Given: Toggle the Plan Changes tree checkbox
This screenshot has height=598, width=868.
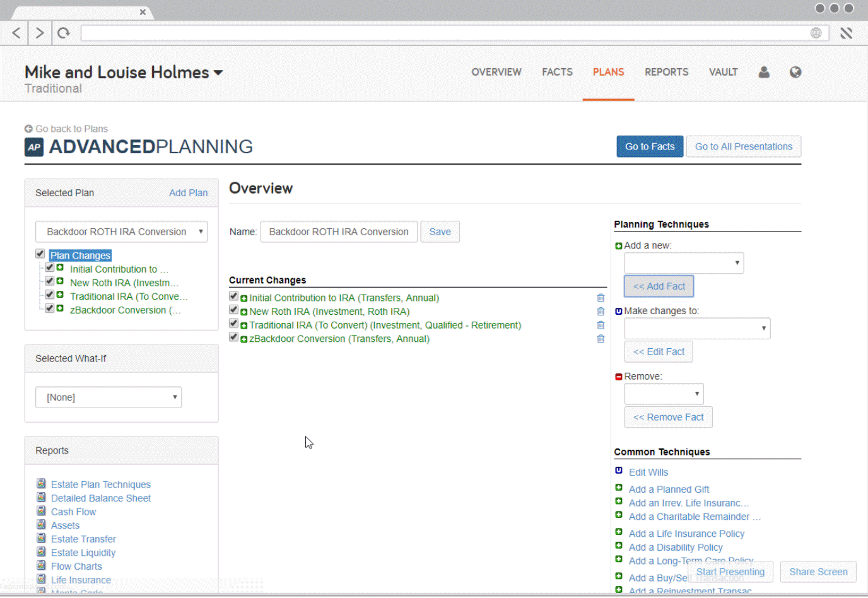Looking at the screenshot, I should (x=40, y=254).
